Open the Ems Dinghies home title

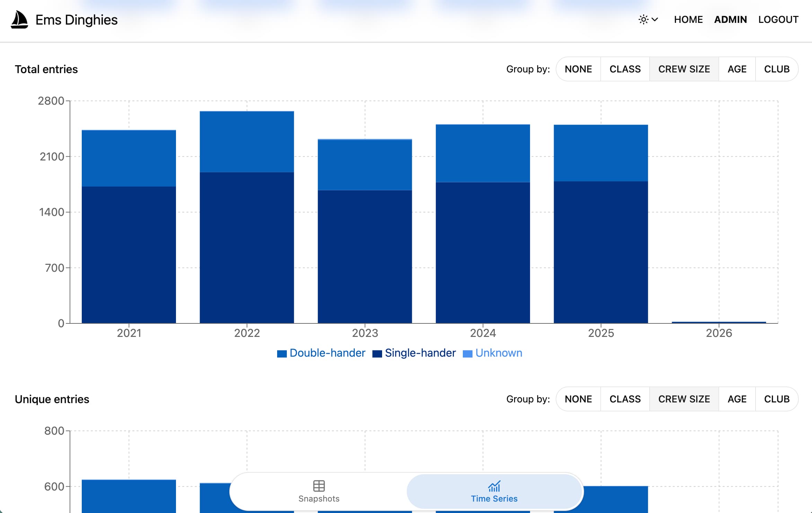click(x=77, y=20)
